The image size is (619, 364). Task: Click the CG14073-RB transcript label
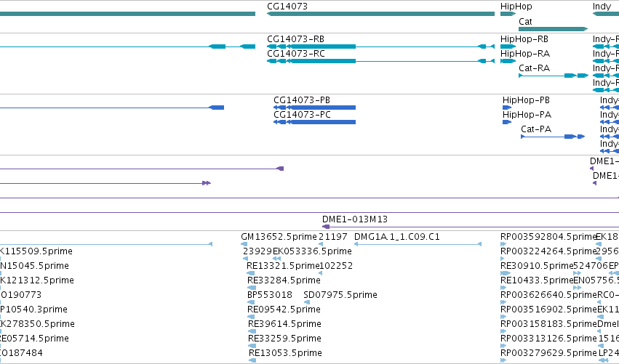point(296,39)
